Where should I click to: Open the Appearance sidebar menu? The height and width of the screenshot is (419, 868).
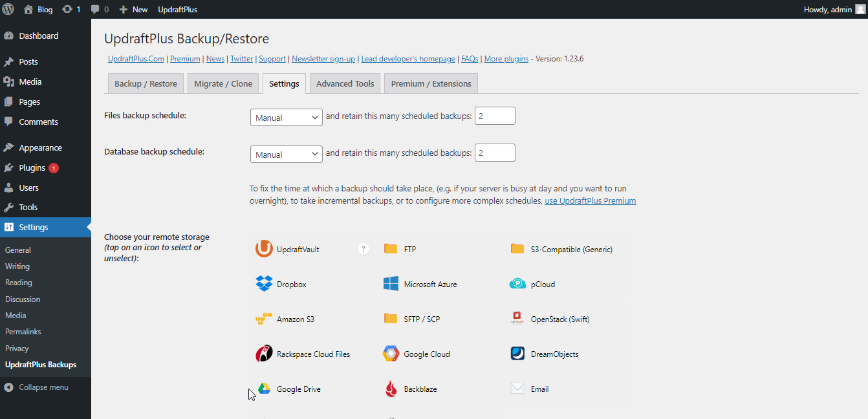[45, 148]
